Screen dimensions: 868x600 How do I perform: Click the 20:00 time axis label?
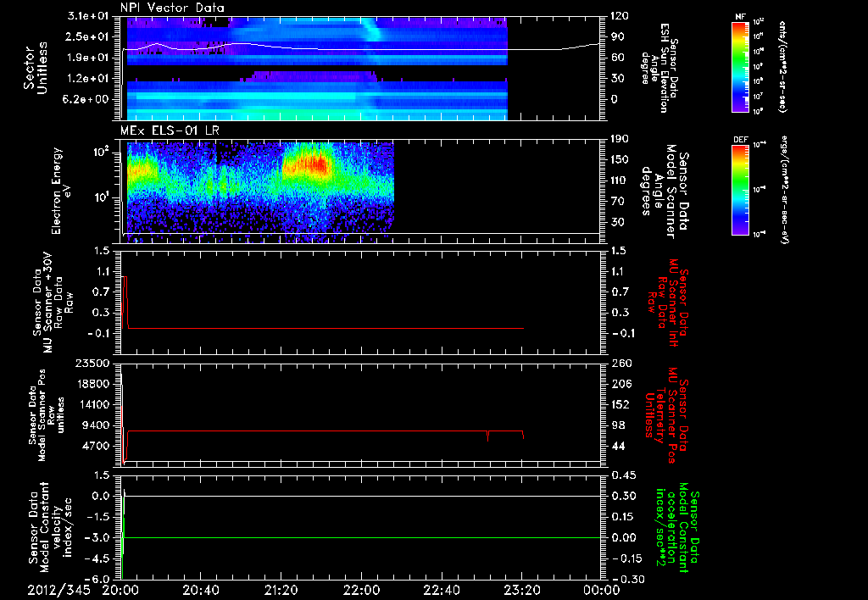click(x=120, y=590)
